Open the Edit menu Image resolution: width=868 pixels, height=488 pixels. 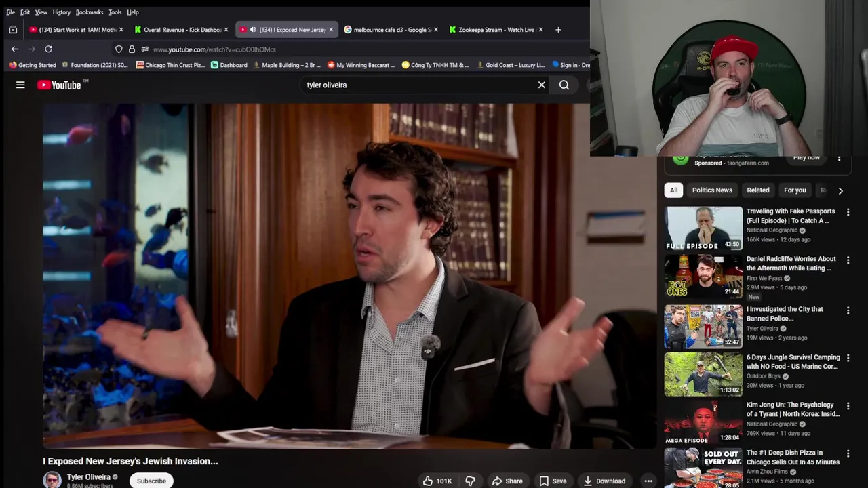[25, 12]
